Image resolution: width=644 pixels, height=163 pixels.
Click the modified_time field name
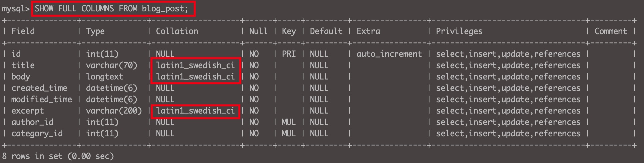(x=41, y=100)
